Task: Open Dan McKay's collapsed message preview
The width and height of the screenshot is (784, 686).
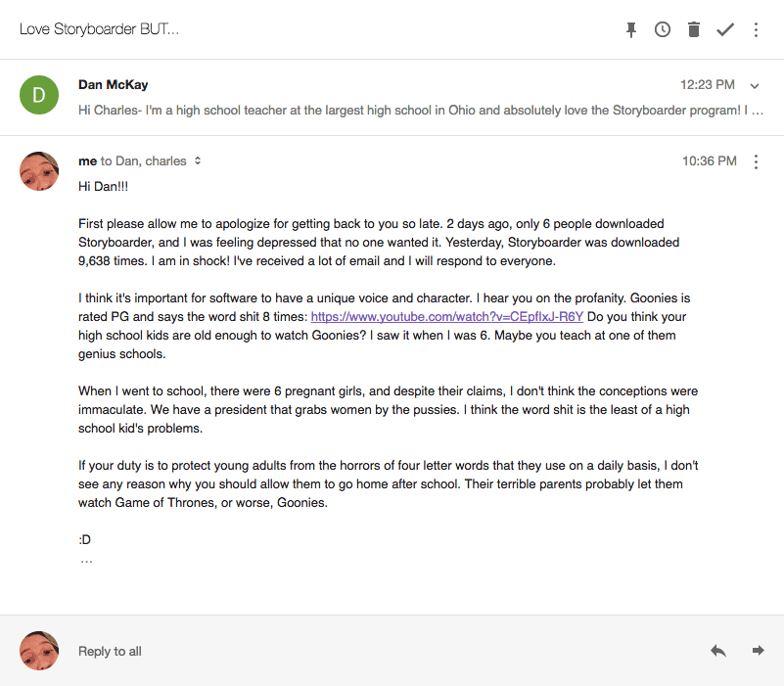Action: tap(421, 110)
